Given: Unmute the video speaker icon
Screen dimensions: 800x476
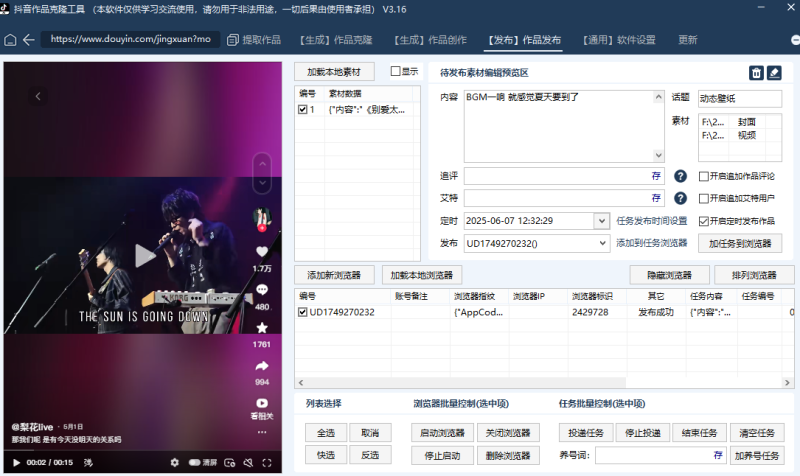Looking at the screenshot, I should pos(248,463).
